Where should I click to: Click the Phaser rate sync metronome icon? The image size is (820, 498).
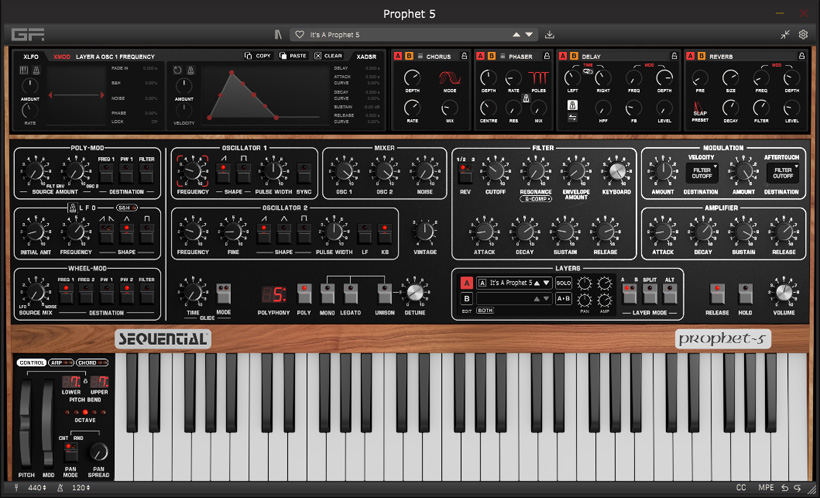tap(526, 98)
